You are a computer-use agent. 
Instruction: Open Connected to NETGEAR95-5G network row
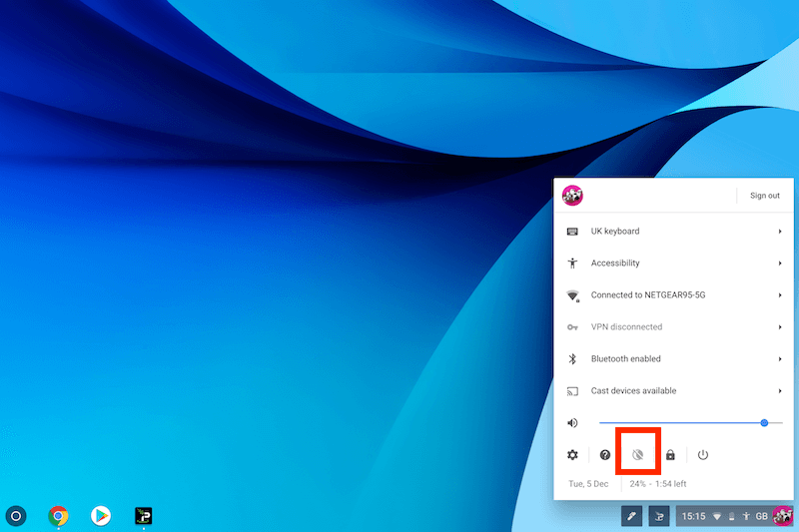point(673,295)
